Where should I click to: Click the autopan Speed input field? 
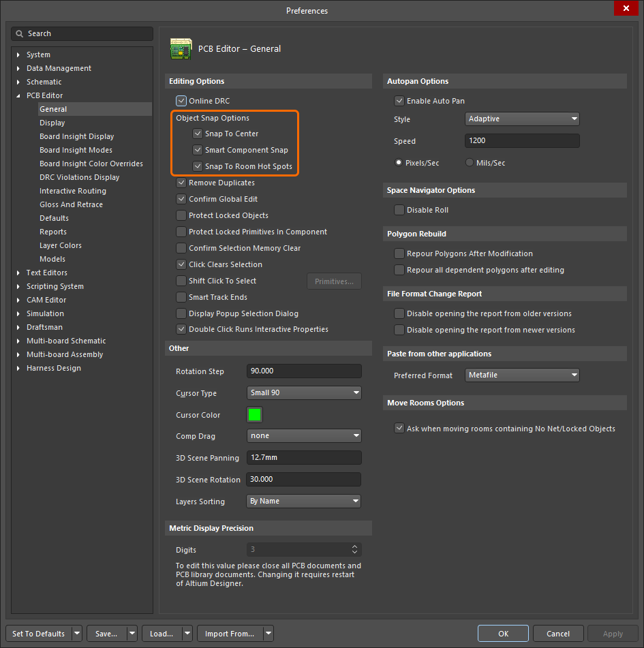[522, 140]
